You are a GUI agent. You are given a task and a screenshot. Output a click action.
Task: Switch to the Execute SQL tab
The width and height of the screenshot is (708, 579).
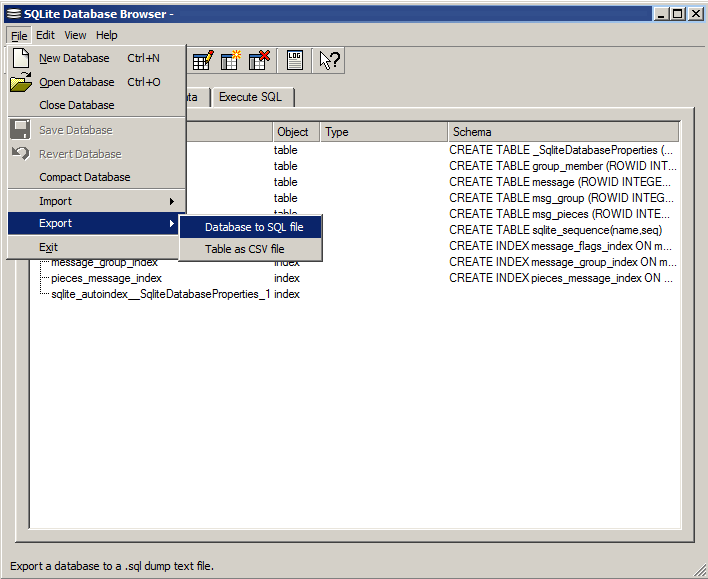tap(253, 97)
